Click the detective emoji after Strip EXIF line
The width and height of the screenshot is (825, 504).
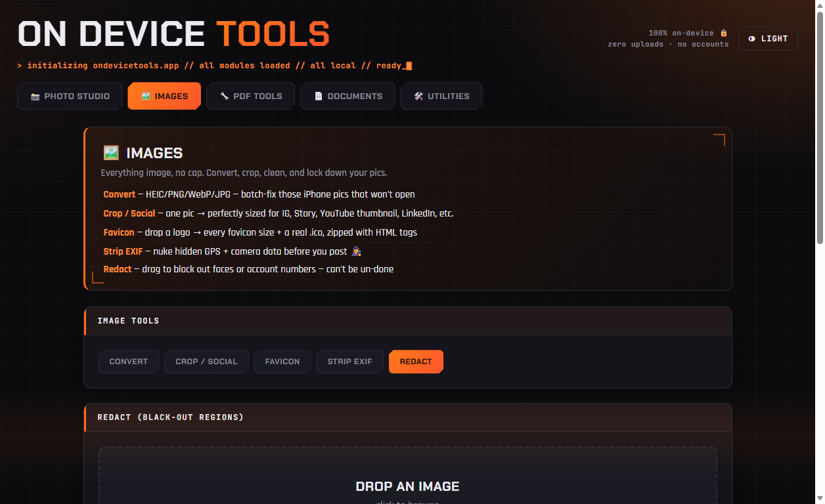[x=357, y=251]
